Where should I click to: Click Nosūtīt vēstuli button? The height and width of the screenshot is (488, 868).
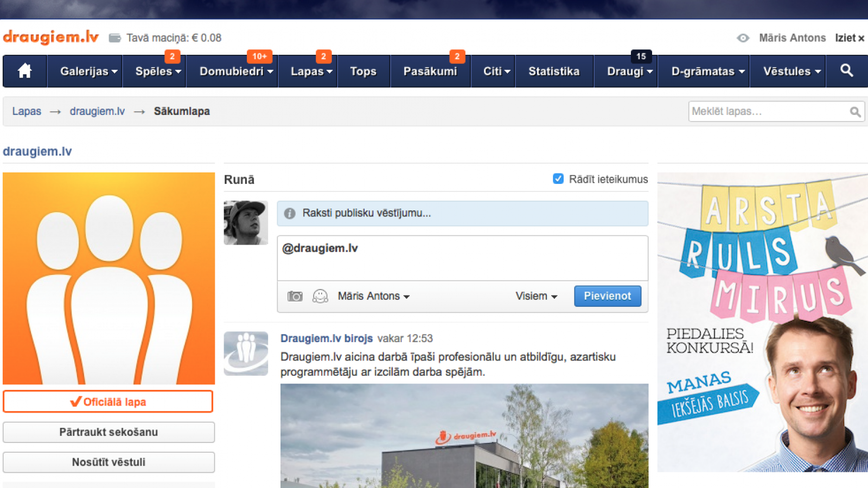point(108,463)
